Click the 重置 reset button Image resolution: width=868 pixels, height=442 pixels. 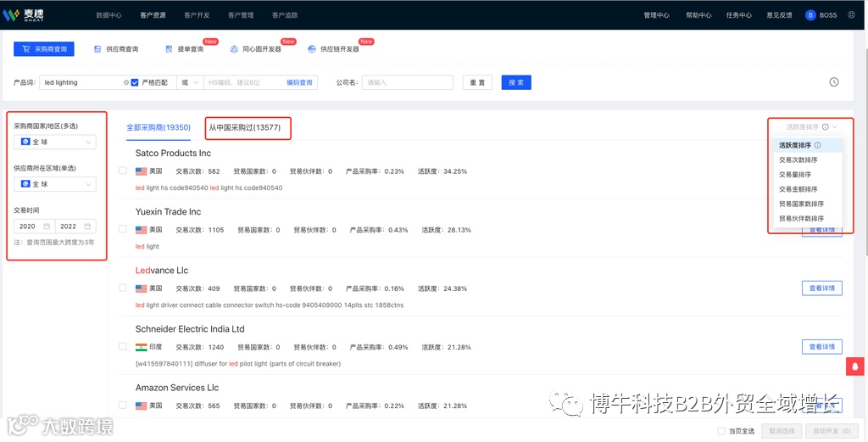coord(477,82)
